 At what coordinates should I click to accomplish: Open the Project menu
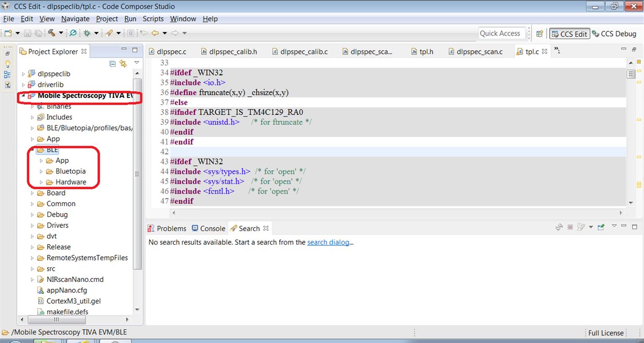107,19
